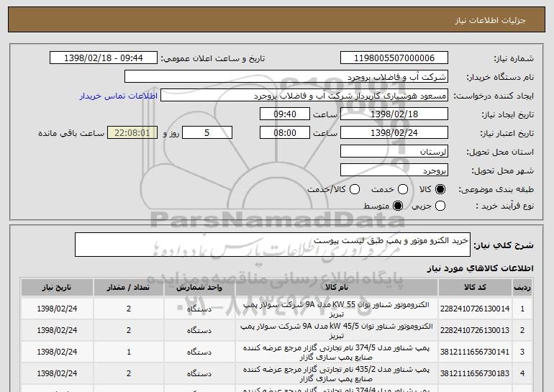
Task: Click the واحد شمارش column header
Action: pyautogui.click(x=199, y=288)
